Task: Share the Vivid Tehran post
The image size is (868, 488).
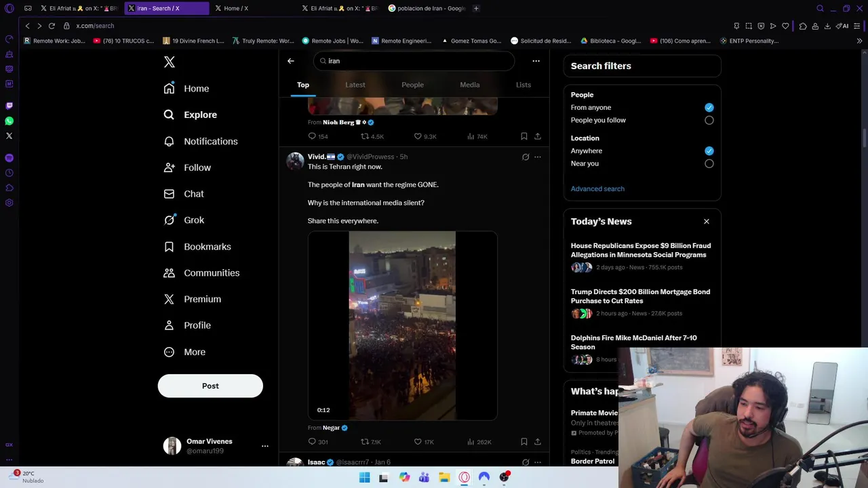Action: coord(538,442)
